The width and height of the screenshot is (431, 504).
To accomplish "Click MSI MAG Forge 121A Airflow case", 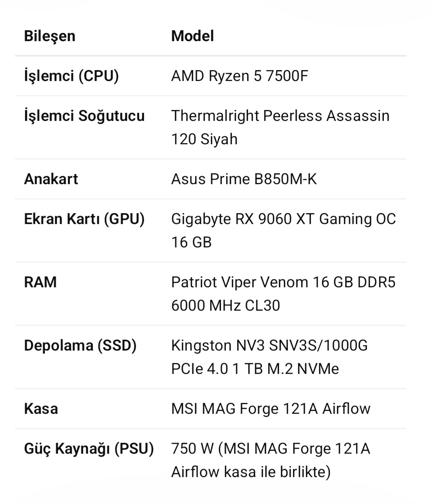I will (271, 409).
